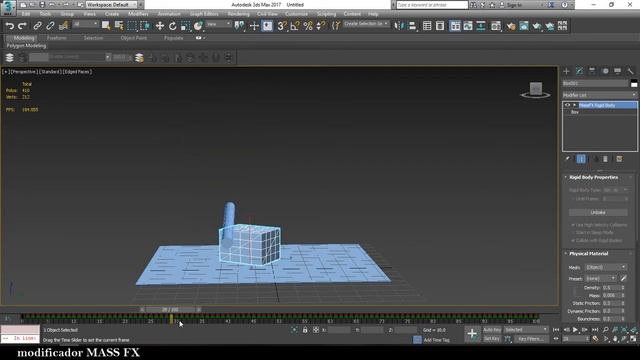The width and height of the screenshot is (640, 360).
Task: Switch to the Freeform ribbon tab
Action: pos(57,38)
